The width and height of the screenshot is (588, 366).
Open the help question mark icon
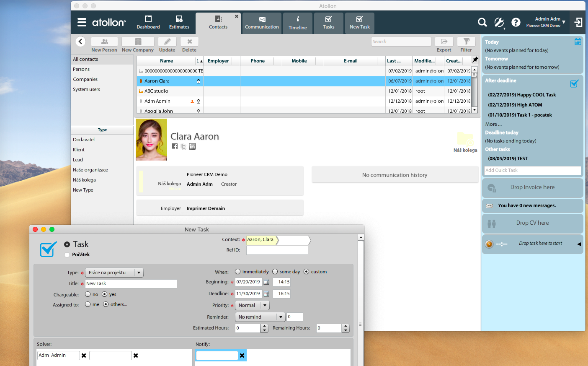click(516, 22)
